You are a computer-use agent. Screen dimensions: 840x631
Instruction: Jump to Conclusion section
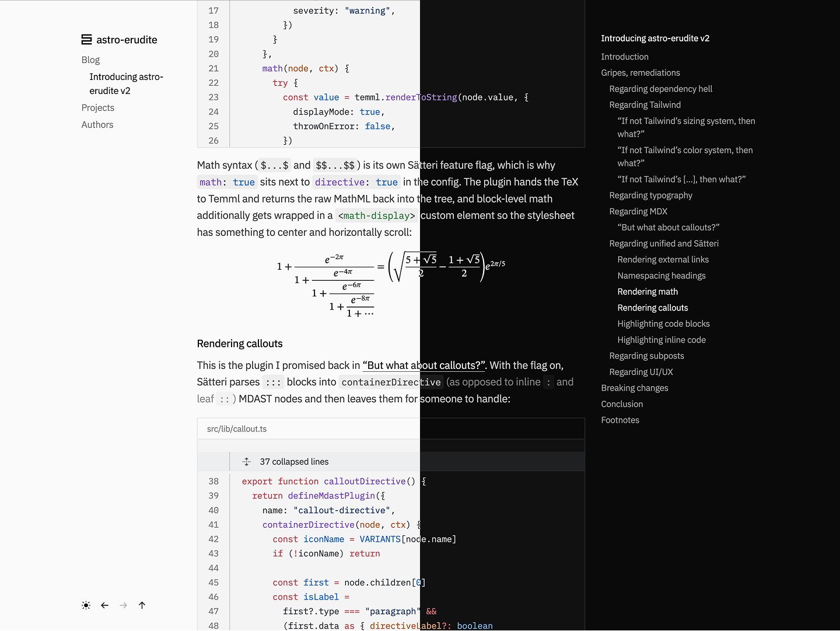pyautogui.click(x=622, y=404)
